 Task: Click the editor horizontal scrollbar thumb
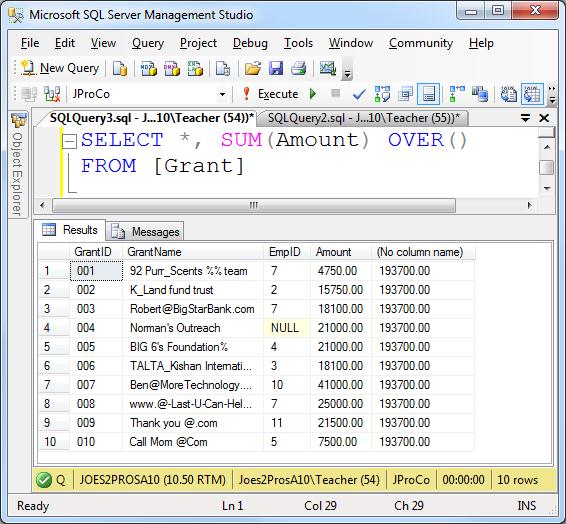(254, 205)
